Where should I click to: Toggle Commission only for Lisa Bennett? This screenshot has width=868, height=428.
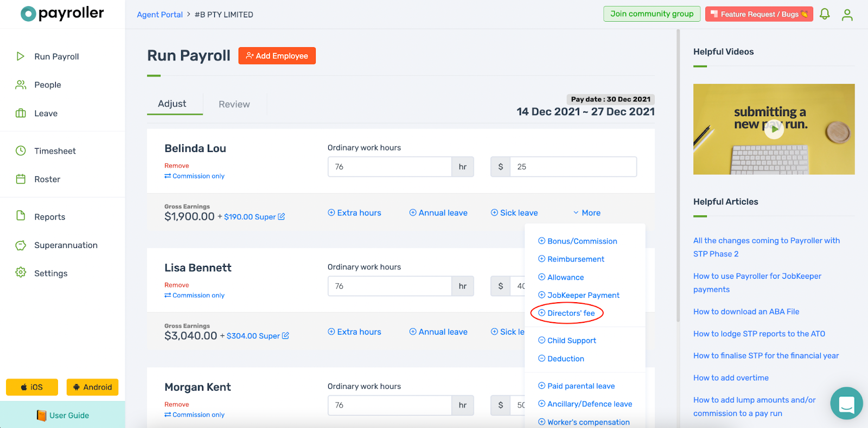coord(195,296)
